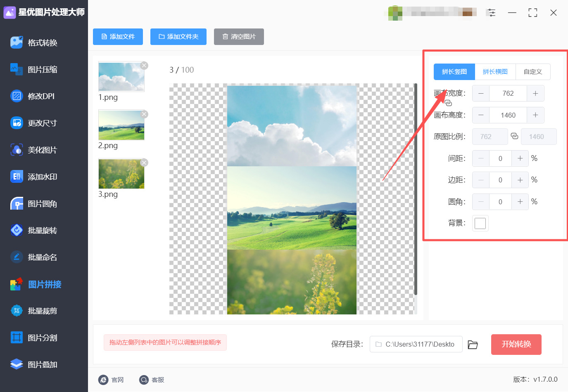Image resolution: width=568 pixels, height=392 pixels.
Task: Decrease the 边距 margin value
Action: 481,180
